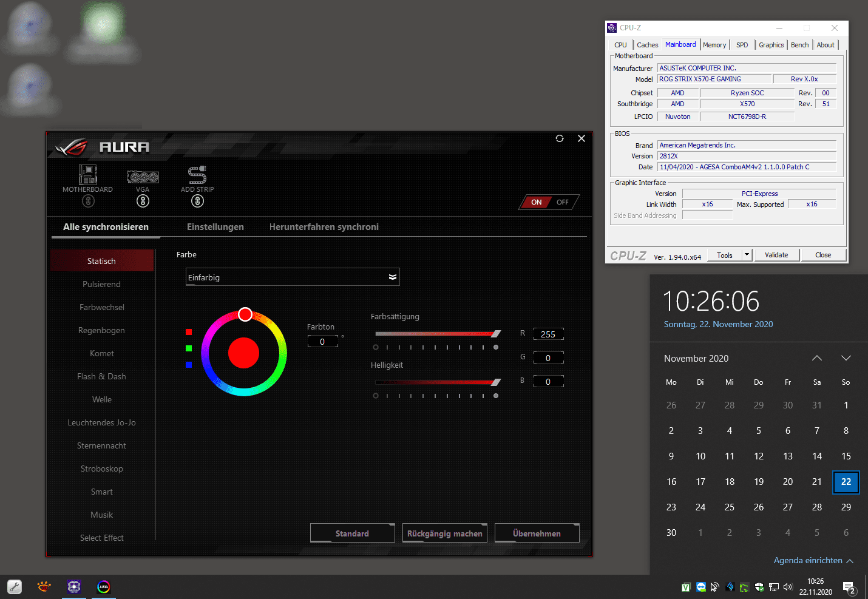Click the Close button in CPU-Z
Screen dimensions: 868x599
tap(823, 256)
